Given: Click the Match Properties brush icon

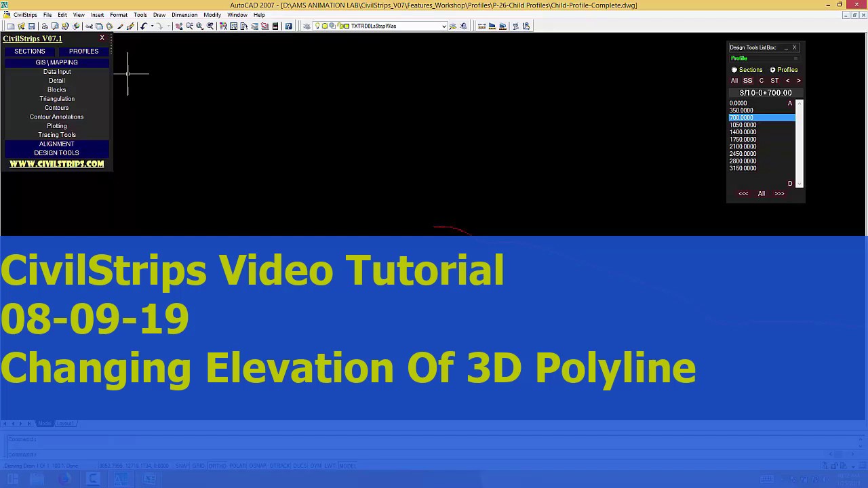Looking at the screenshot, I should (x=120, y=26).
